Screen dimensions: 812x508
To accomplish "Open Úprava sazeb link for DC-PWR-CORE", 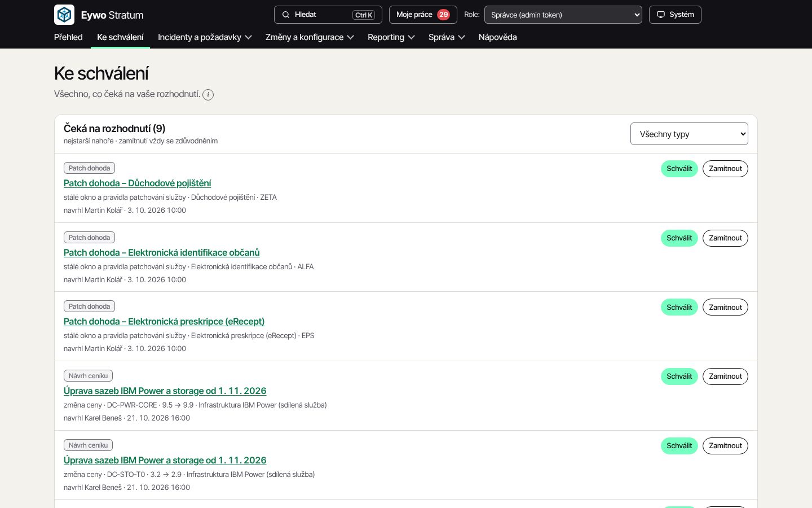I will tap(165, 391).
